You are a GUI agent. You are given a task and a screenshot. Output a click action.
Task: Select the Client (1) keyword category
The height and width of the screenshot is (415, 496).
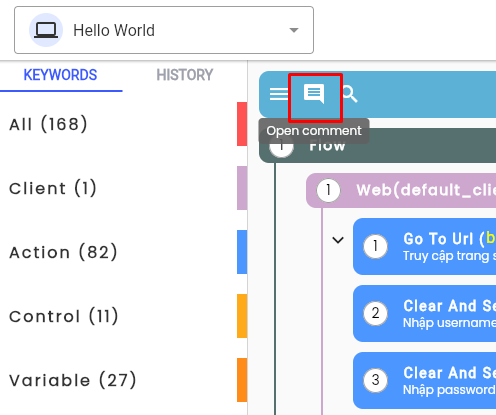(123, 188)
